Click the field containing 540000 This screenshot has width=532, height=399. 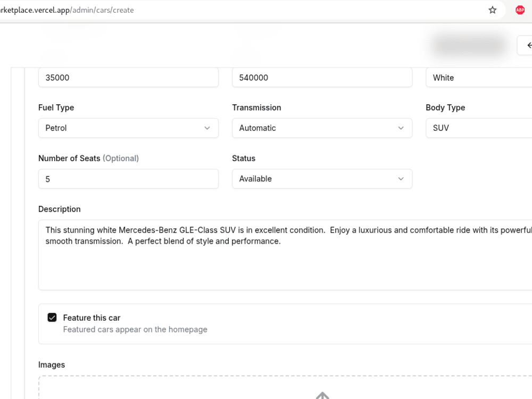[322, 77]
